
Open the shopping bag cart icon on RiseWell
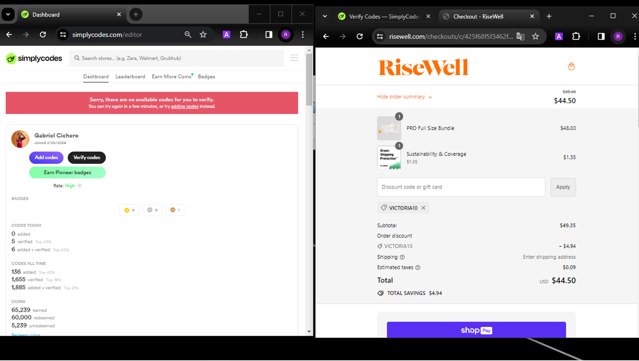[571, 66]
